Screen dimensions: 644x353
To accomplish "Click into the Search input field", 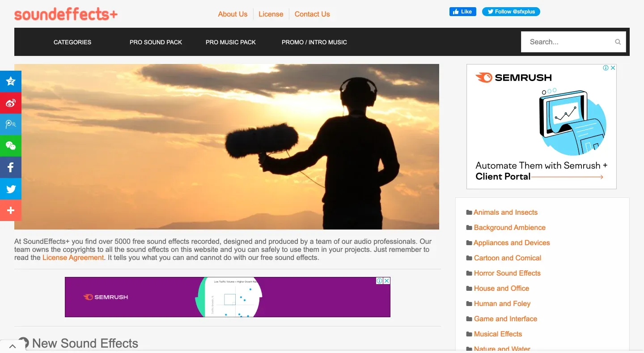I will 568,42.
